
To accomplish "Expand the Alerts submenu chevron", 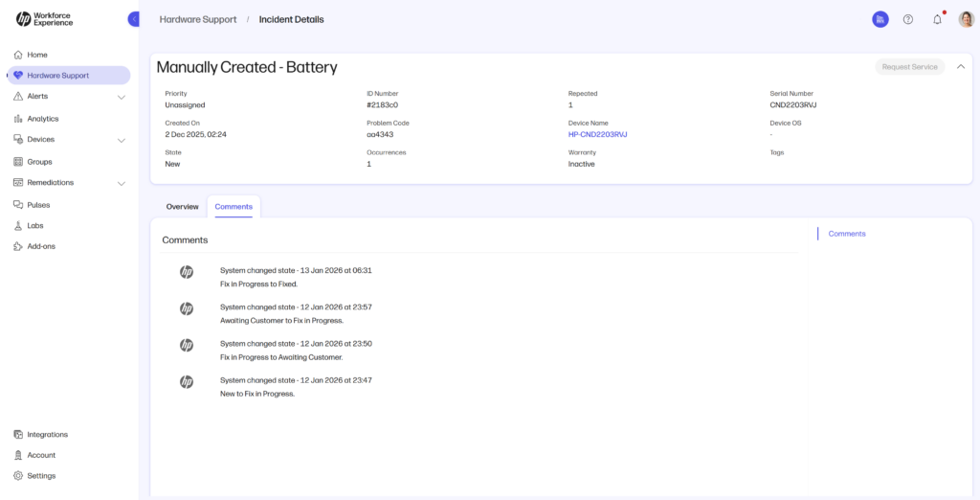I will (122, 97).
